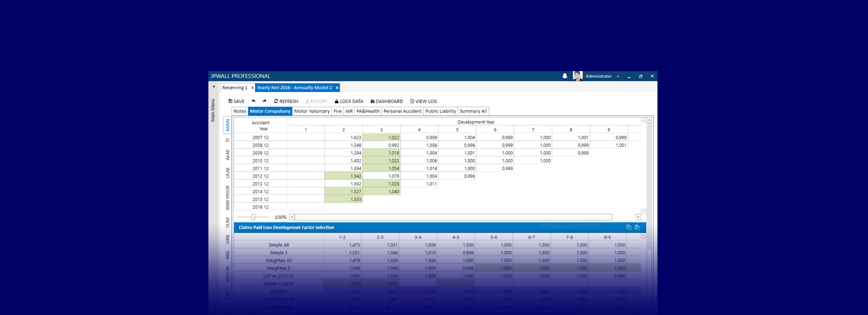Viewport: 868px width, 315px height.
Task: Click the first copy icon in Factor Selection header
Action: tap(629, 228)
